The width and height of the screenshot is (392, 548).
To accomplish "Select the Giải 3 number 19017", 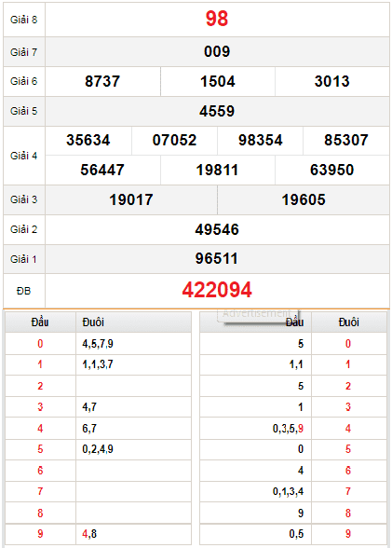I will tap(131, 199).
